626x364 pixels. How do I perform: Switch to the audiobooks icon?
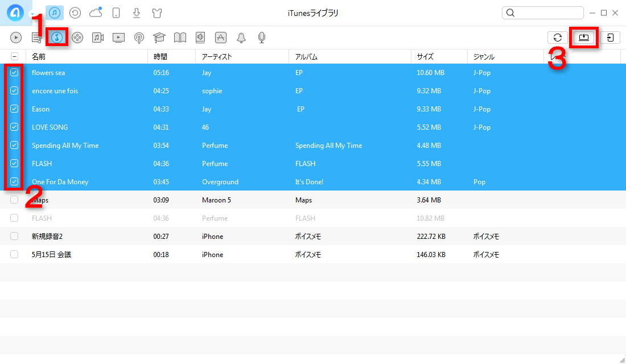point(200,38)
